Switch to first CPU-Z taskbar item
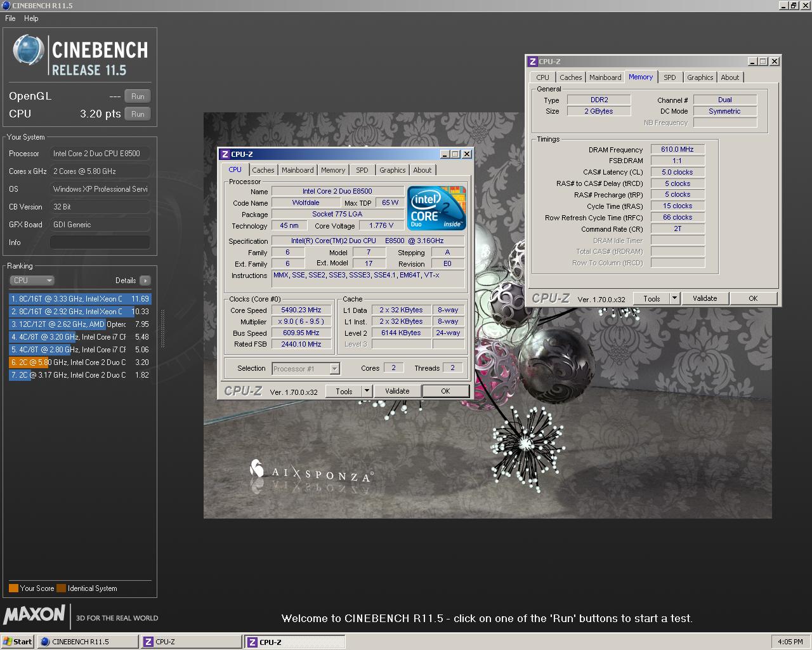This screenshot has height=650, width=812. point(192,642)
